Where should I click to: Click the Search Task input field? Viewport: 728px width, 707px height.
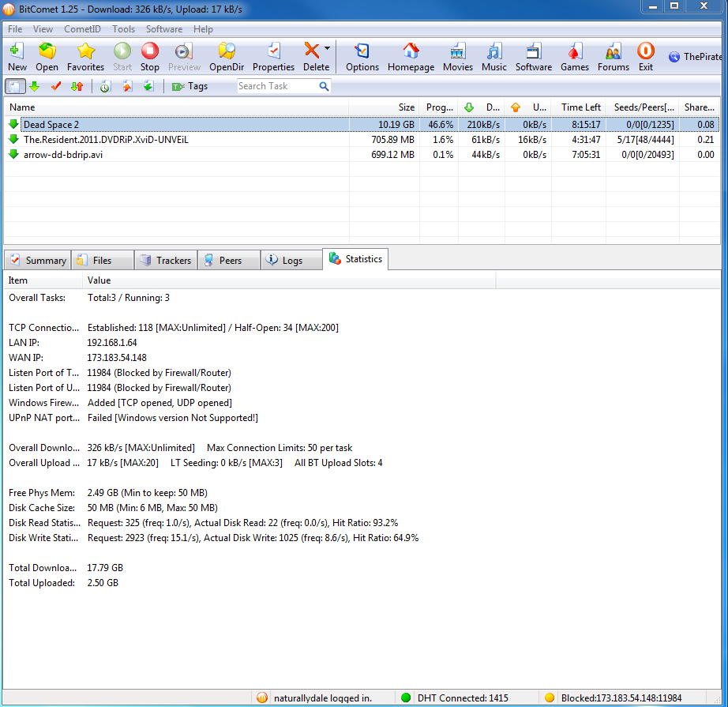pos(277,86)
